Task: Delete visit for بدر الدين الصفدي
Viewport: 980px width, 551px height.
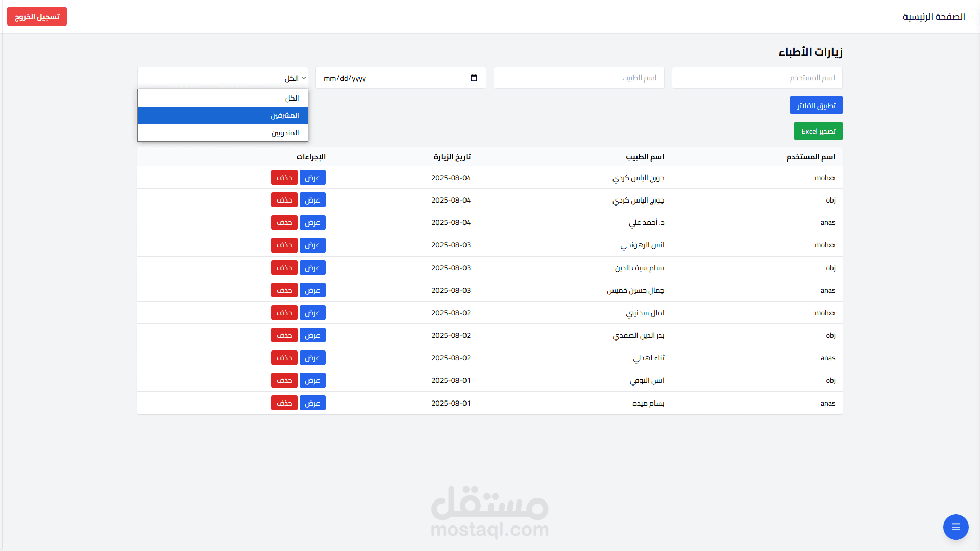Action: [x=284, y=335]
